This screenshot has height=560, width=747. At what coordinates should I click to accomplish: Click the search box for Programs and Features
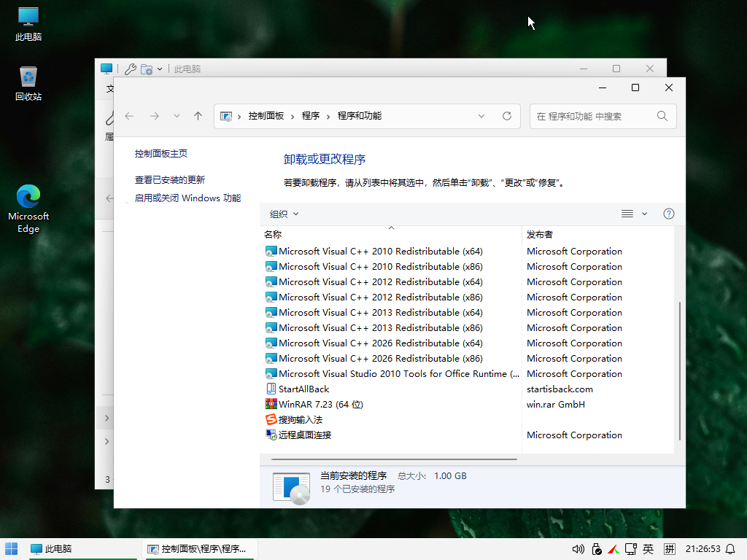(x=603, y=116)
